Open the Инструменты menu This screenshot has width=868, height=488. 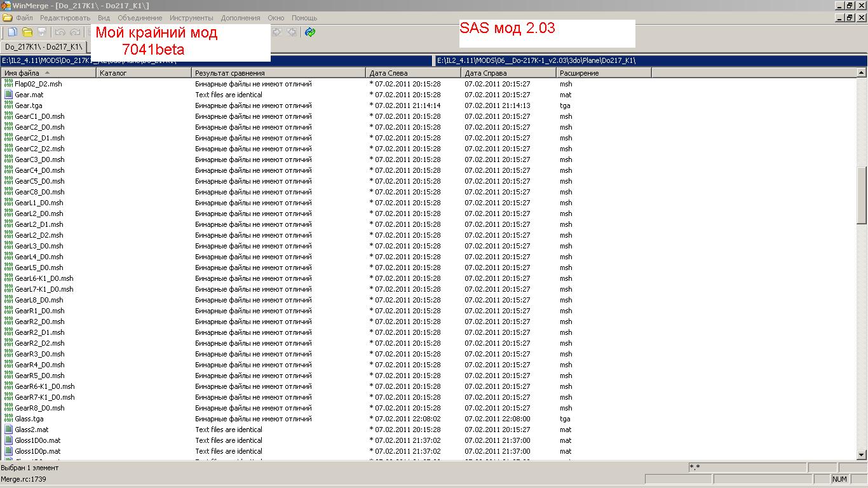tap(192, 18)
